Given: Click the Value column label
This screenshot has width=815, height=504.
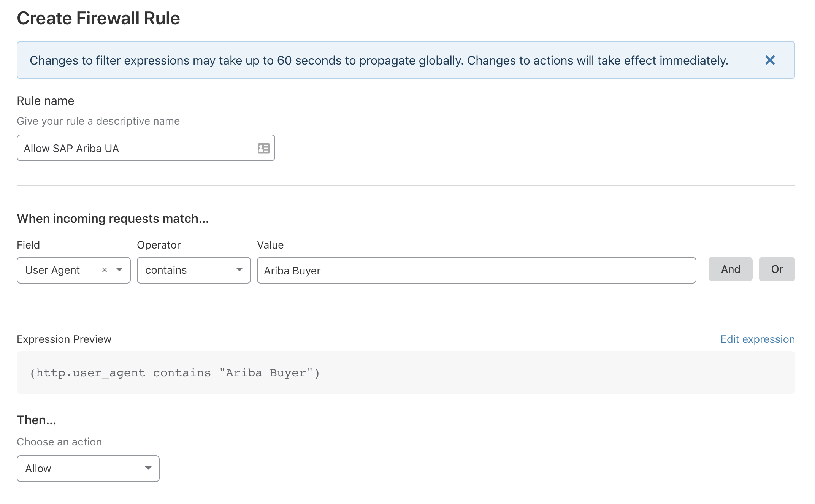Looking at the screenshot, I should pos(270,245).
